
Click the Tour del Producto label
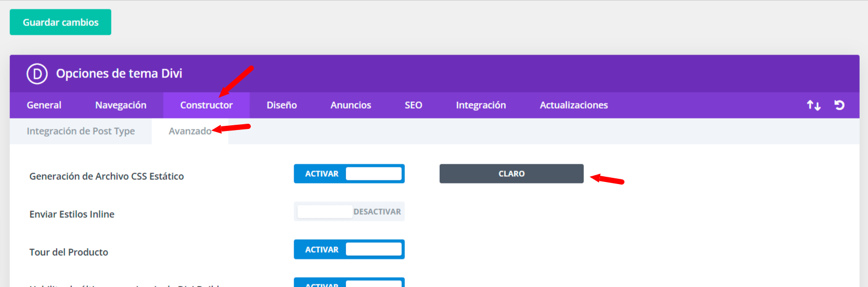(69, 252)
